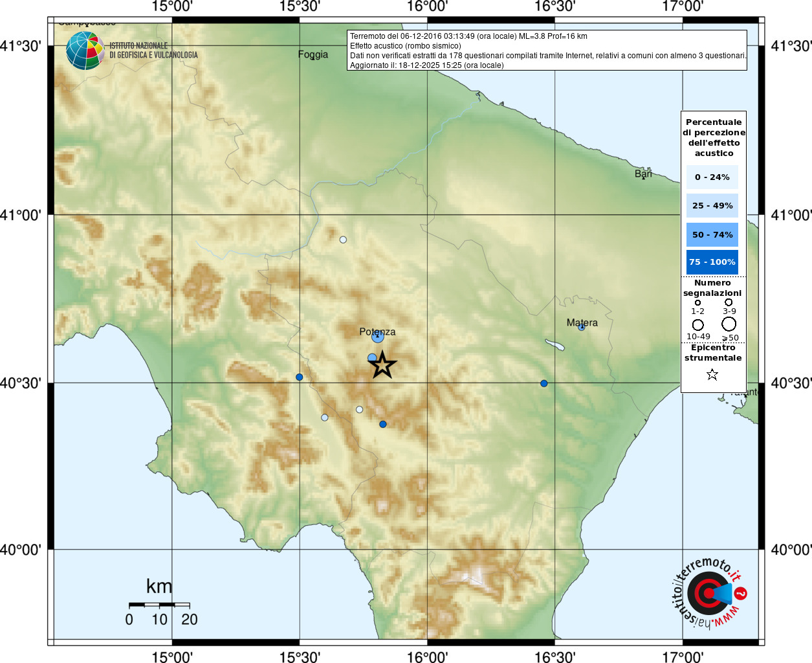
Task: Click the pale dot nearest the 15°30' line below 40°30'
Action: (325, 418)
